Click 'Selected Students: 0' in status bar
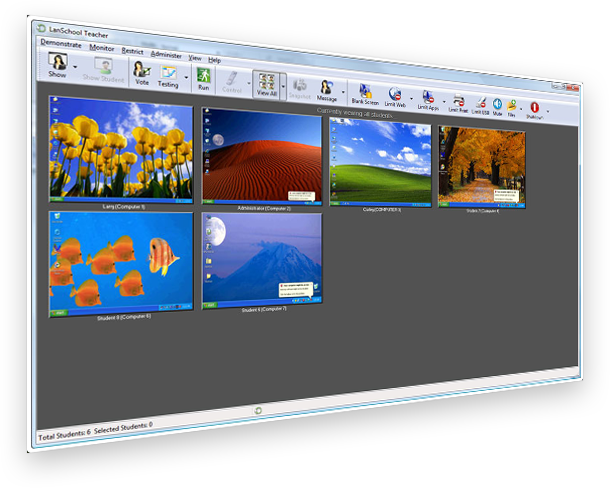This screenshot has height=488, width=610. click(123, 427)
